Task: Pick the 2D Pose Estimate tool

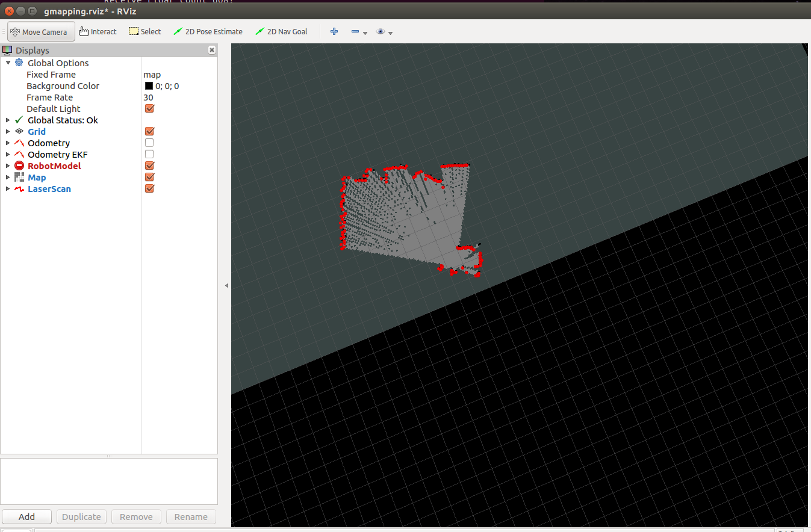Action: 208,32
